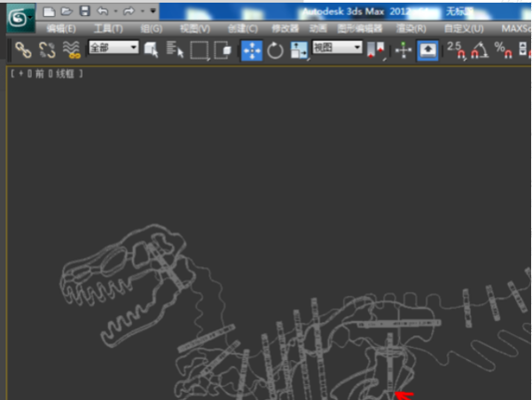Expand the redo history arrow
Image resolution: width=532 pixels, height=400 pixels.
(x=143, y=12)
